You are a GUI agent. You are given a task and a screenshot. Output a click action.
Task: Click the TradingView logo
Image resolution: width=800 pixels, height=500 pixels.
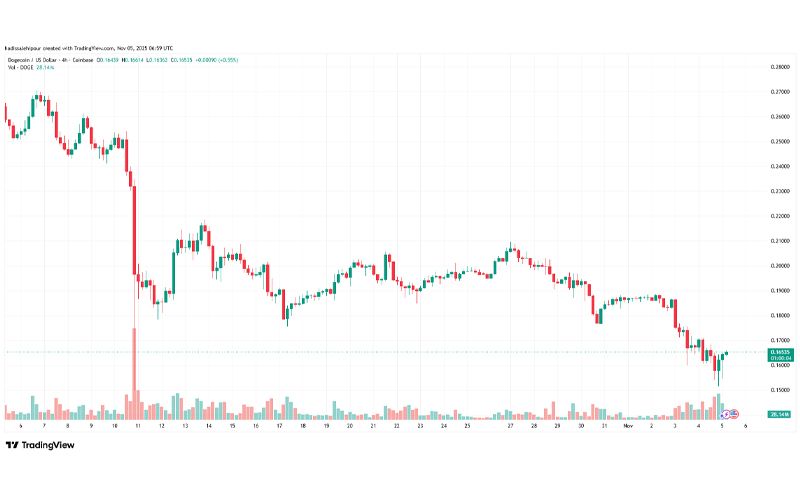(x=40, y=445)
